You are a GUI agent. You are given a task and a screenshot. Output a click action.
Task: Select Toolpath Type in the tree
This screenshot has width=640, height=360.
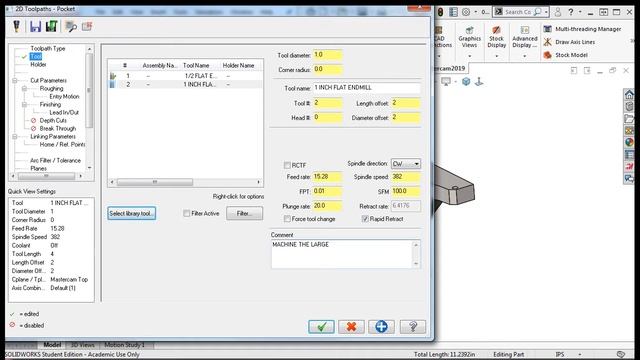pos(48,49)
